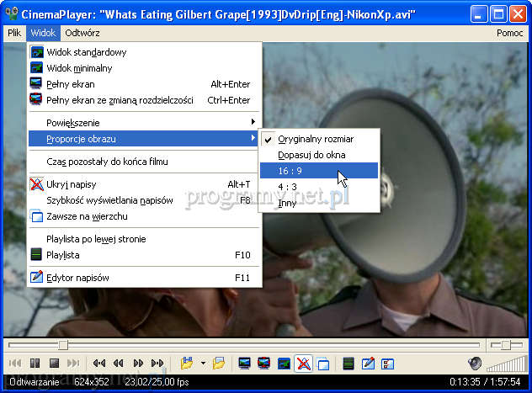Click the always on top icon in the toolbar
This screenshot has height=393, width=532.
(322, 364)
